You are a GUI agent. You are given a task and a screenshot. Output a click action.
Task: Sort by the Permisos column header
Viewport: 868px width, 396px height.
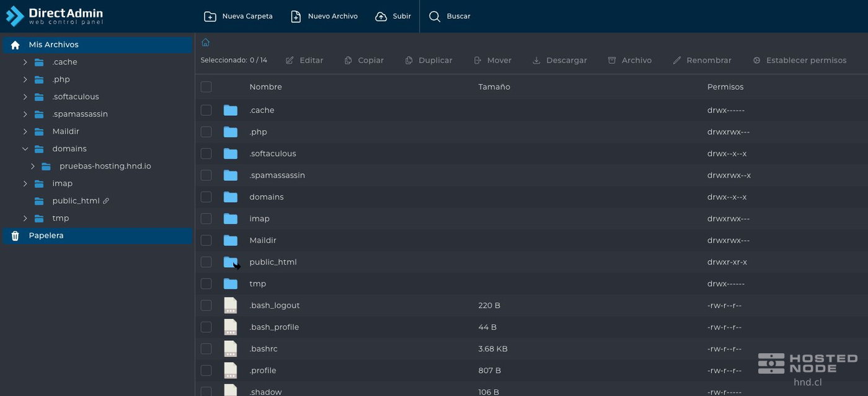pyautogui.click(x=725, y=87)
